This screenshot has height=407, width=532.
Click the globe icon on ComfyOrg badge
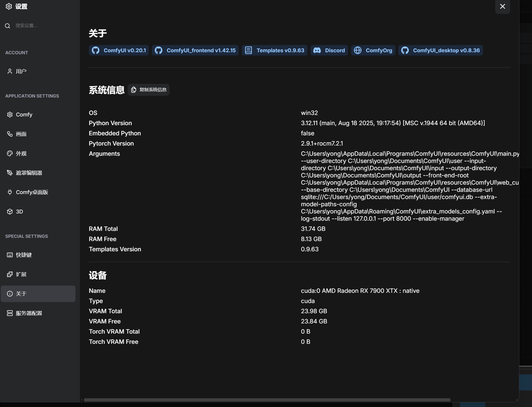[358, 51]
